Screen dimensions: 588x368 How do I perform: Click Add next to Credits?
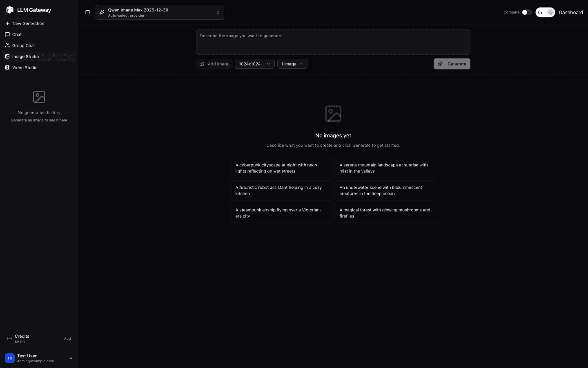(67, 339)
